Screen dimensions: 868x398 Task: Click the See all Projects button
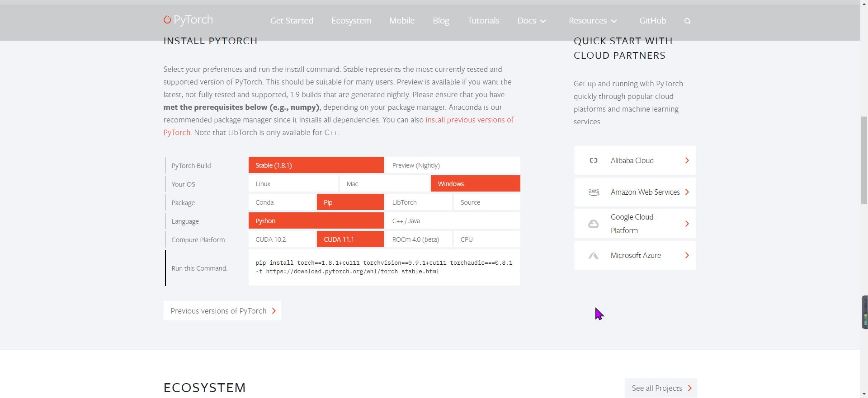coord(661,388)
